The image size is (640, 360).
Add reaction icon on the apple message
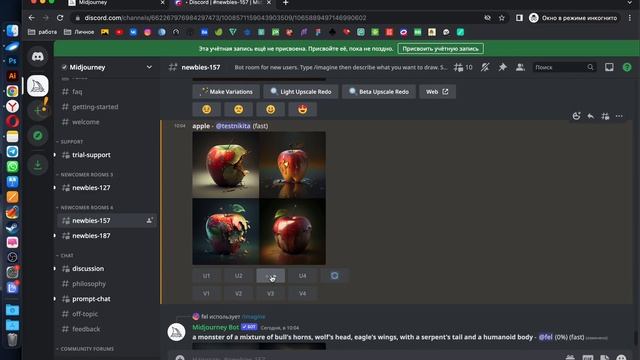pyautogui.click(x=576, y=116)
